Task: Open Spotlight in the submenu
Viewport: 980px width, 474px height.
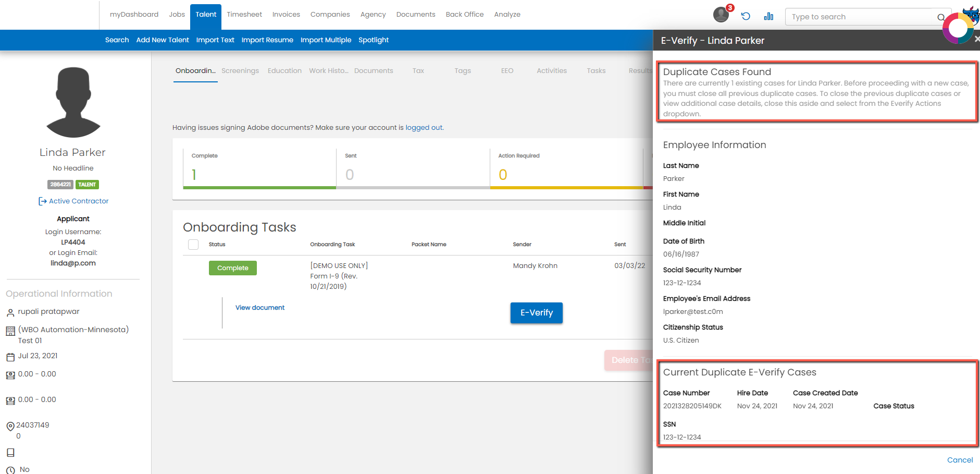Action: (374, 40)
